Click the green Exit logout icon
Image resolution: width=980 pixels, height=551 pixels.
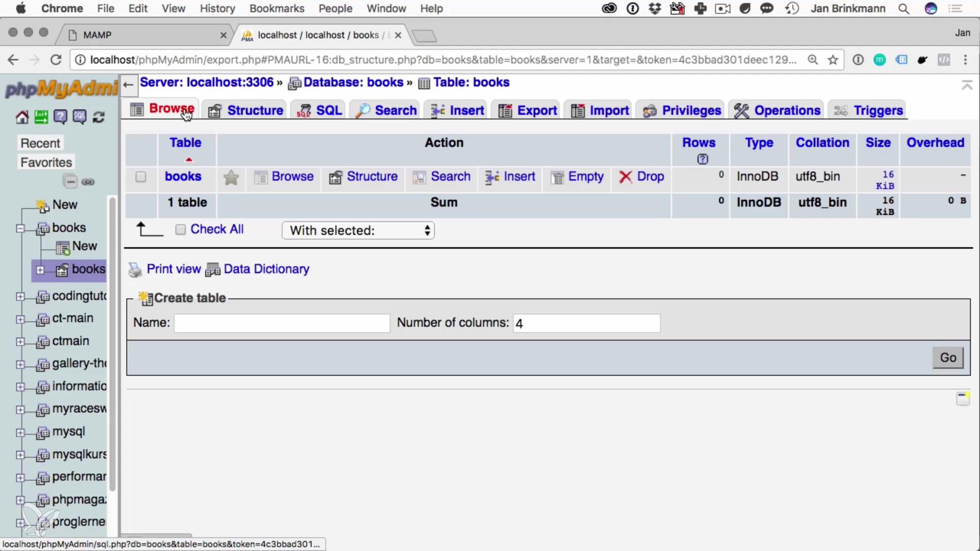coord(41,117)
